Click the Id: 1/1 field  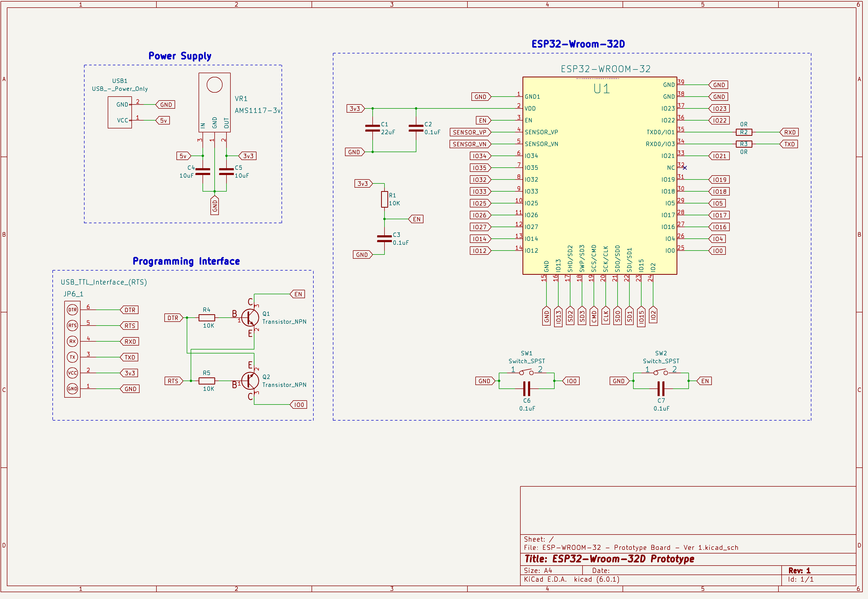point(801,579)
